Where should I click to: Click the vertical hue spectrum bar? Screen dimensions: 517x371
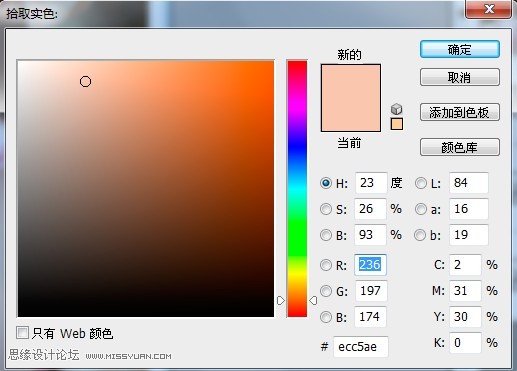(x=297, y=188)
